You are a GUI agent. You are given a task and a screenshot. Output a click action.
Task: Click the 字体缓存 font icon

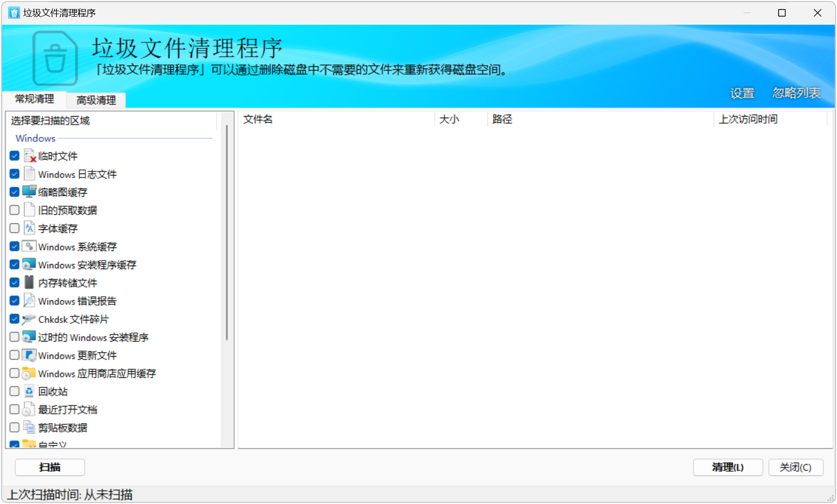[x=30, y=228]
